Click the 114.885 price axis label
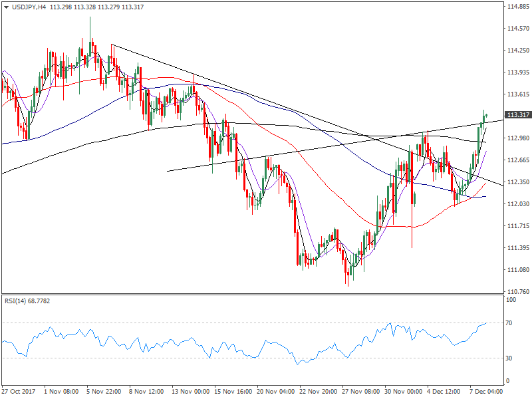Screen dimensions: 532x399 click(x=517, y=7)
